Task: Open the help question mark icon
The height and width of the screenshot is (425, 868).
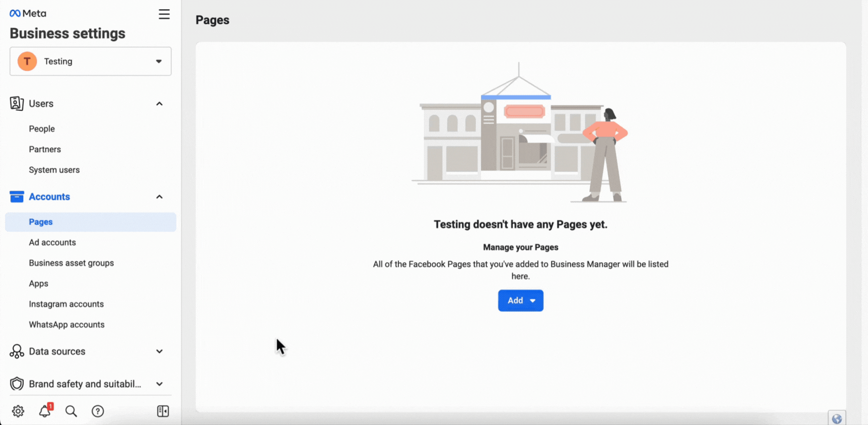Action: click(x=98, y=411)
